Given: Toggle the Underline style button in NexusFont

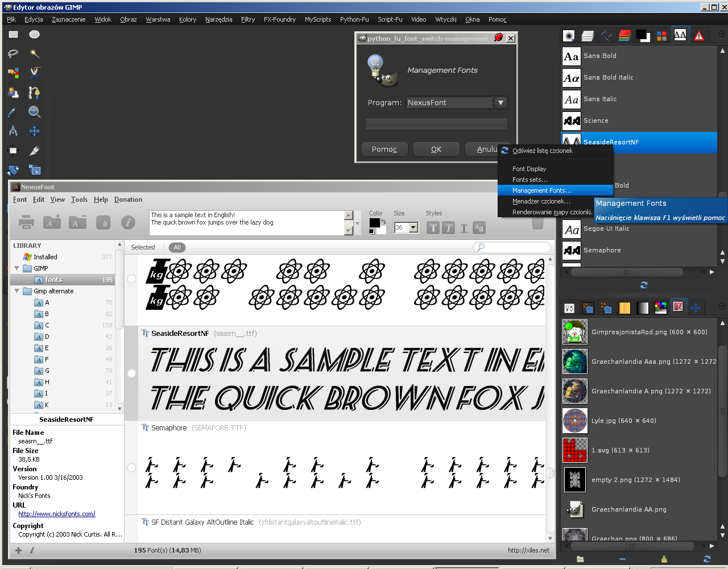Looking at the screenshot, I should 464,228.
